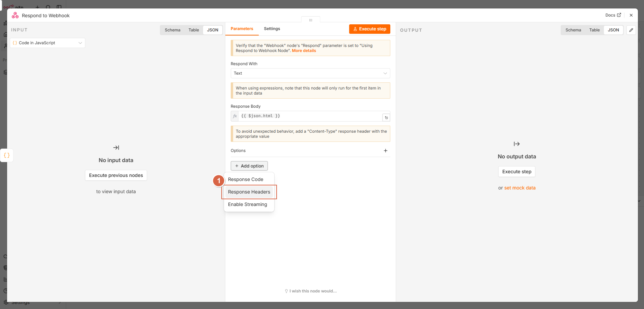
Task: Open the Code in JavaScript input node dropdown
Action: (48, 43)
